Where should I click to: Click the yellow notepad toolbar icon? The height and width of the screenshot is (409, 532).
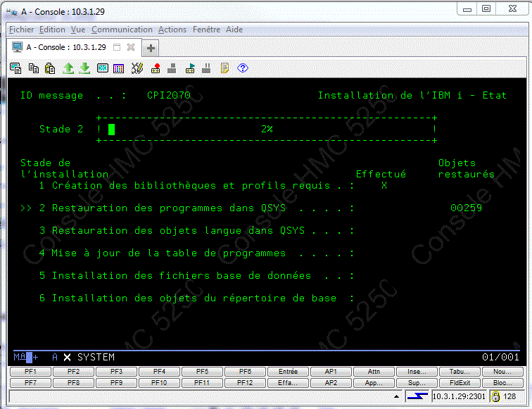click(224, 68)
